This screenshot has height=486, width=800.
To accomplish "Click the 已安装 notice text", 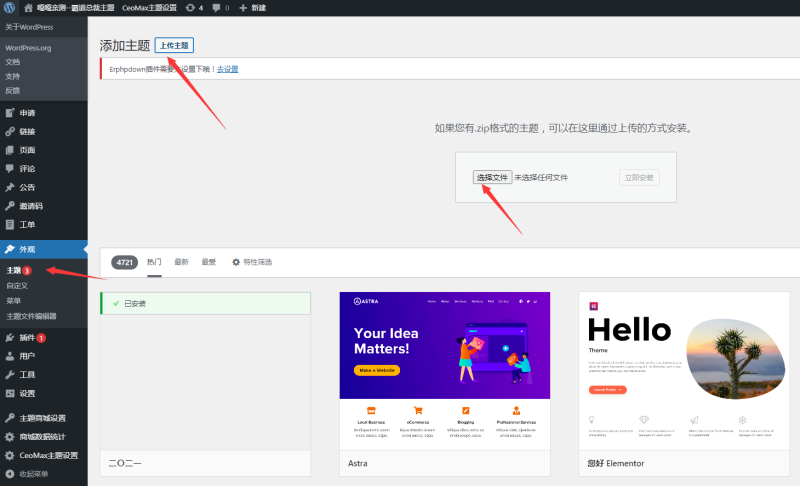I will (x=135, y=303).
